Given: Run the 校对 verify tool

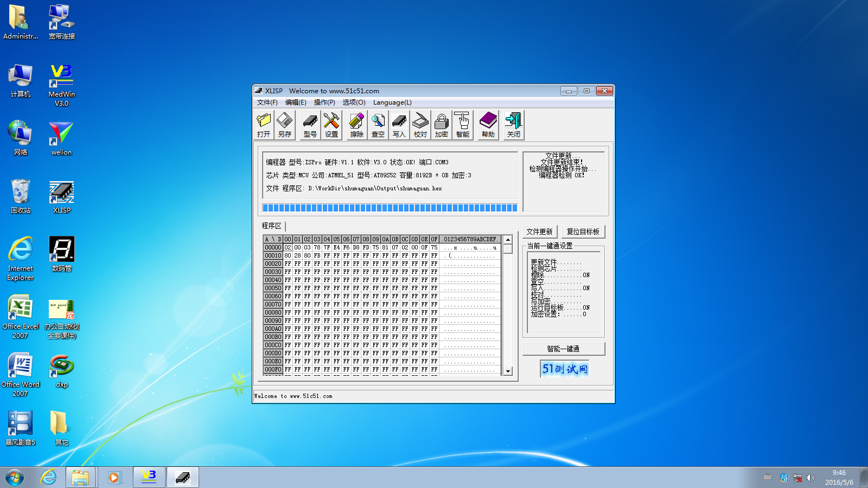Looking at the screenshot, I should click(420, 125).
